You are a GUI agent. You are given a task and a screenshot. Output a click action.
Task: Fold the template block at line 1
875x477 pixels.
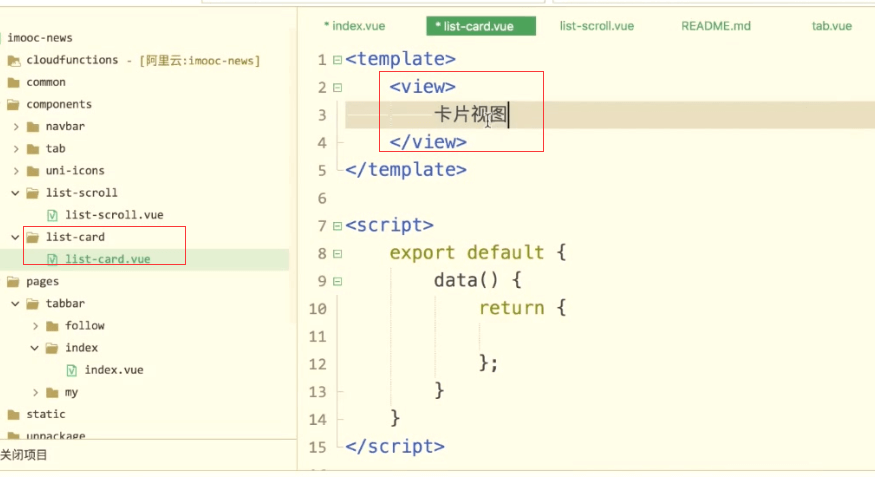[338, 60]
